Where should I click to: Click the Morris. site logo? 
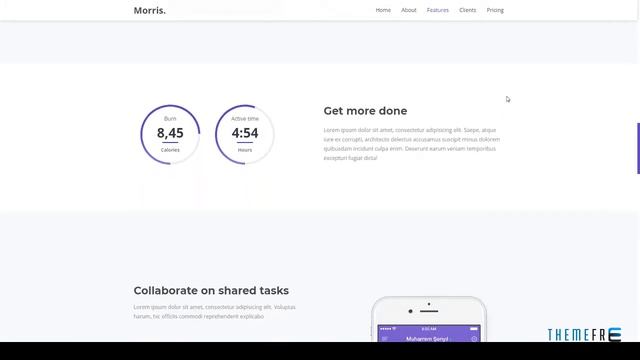point(150,11)
